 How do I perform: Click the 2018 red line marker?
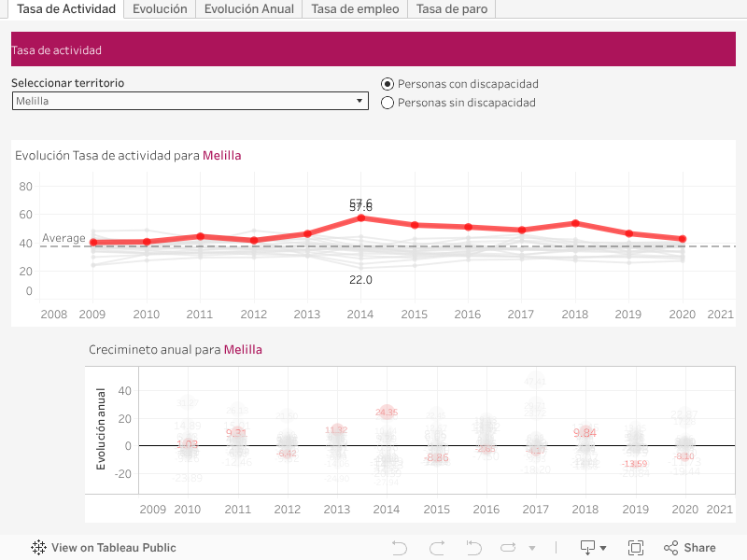(x=575, y=223)
